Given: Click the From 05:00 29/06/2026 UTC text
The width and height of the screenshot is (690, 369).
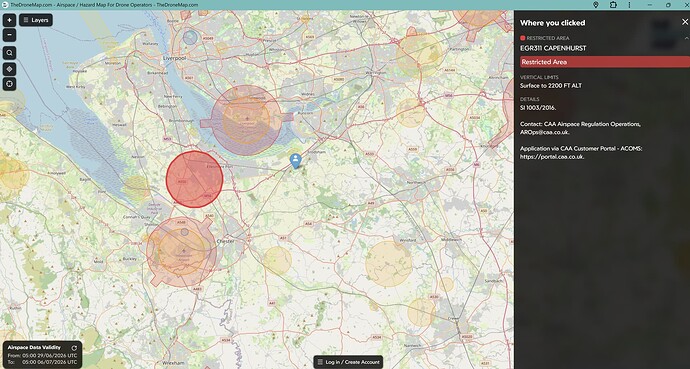Looking at the screenshot, I should click(43, 355).
